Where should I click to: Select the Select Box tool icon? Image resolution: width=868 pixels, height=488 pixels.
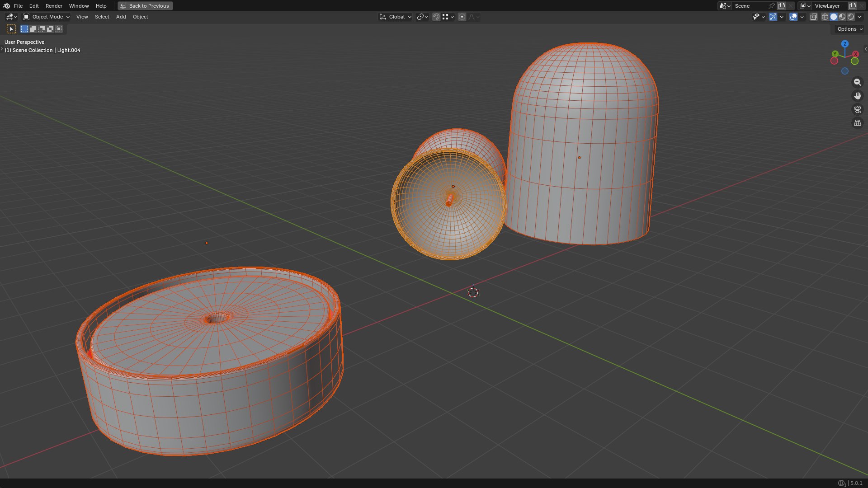11,29
